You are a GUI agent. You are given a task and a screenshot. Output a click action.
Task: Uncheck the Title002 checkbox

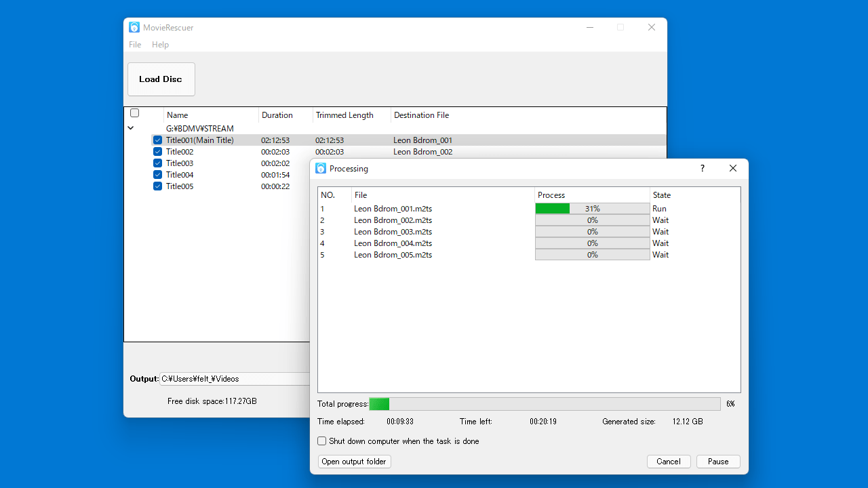pos(157,152)
